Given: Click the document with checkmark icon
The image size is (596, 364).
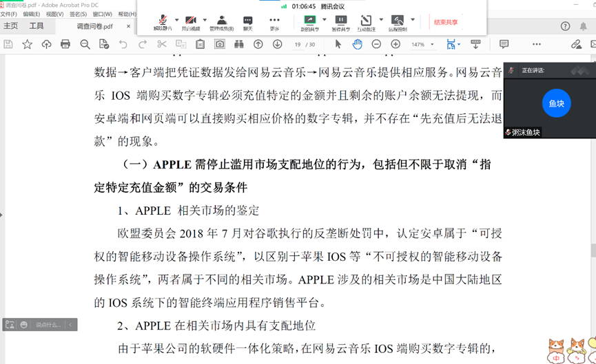Looking at the screenshot, I should (104, 45).
